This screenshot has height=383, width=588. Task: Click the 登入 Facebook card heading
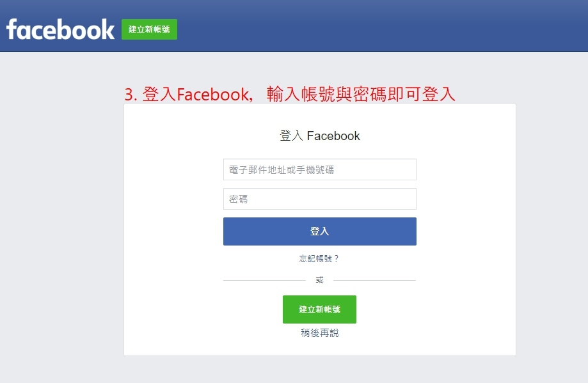319,136
